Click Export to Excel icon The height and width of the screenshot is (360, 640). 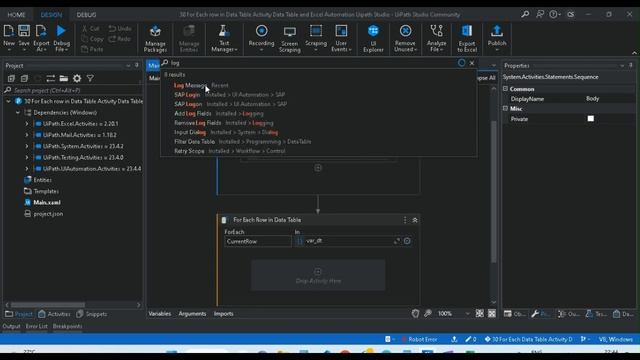coord(467,31)
